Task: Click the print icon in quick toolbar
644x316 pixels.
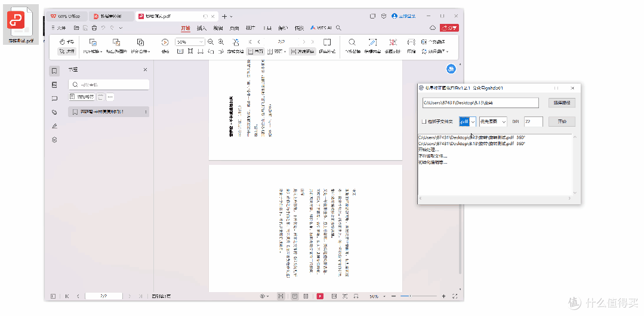Action: (x=94, y=28)
